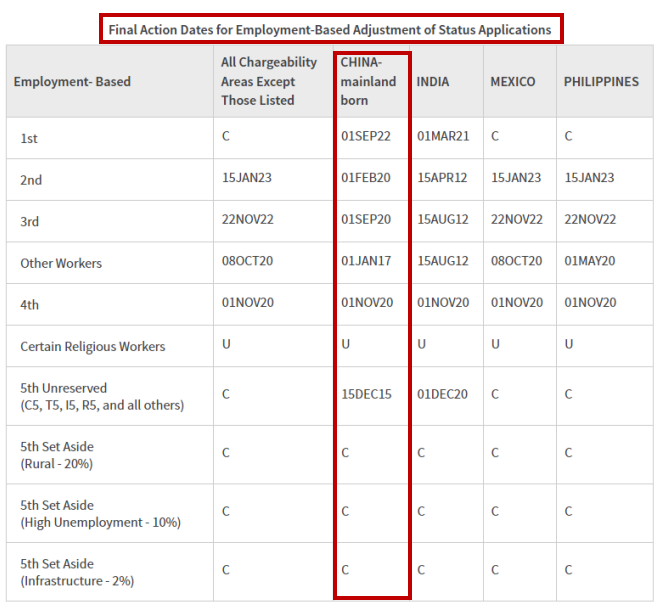The height and width of the screenshot is (614, 661).
Task: Select the India 5th Unreserved date 01DEC20
Action: click(443, 394)
